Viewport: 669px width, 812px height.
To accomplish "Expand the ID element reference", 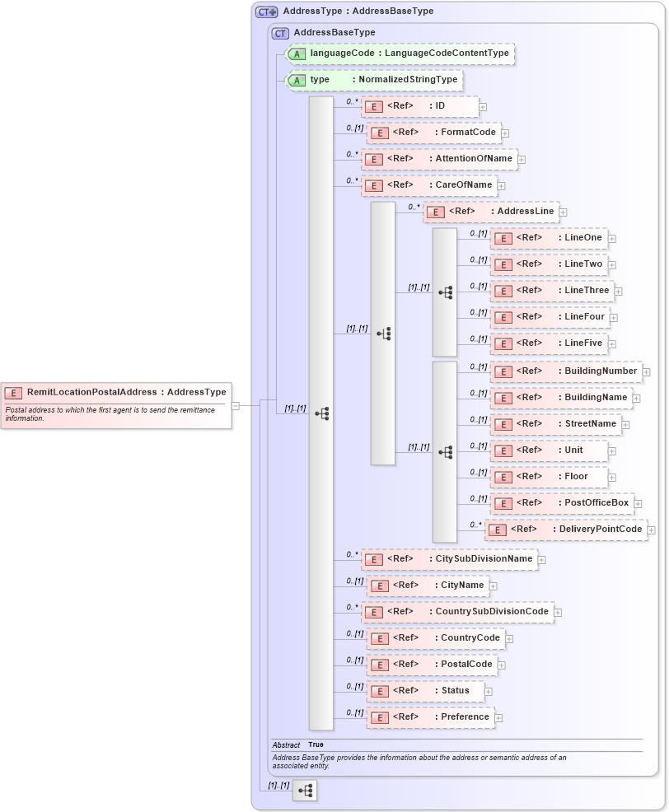I will (x=484, y=106).
